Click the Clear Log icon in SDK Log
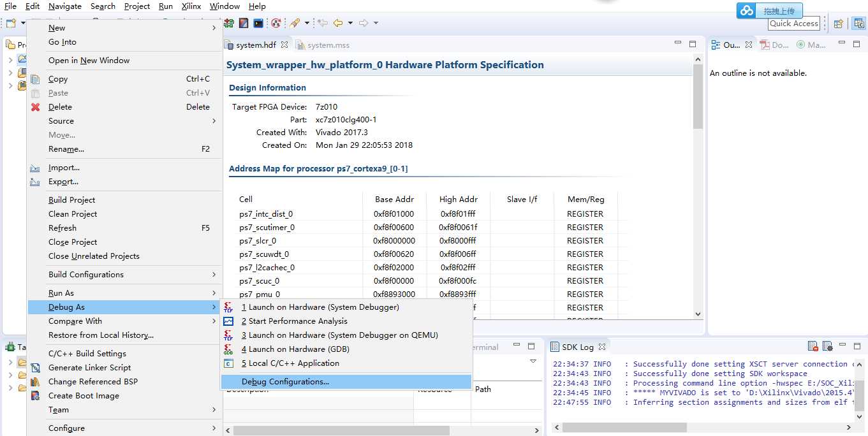Screen dimensions: 868x436 click(813, 347)
